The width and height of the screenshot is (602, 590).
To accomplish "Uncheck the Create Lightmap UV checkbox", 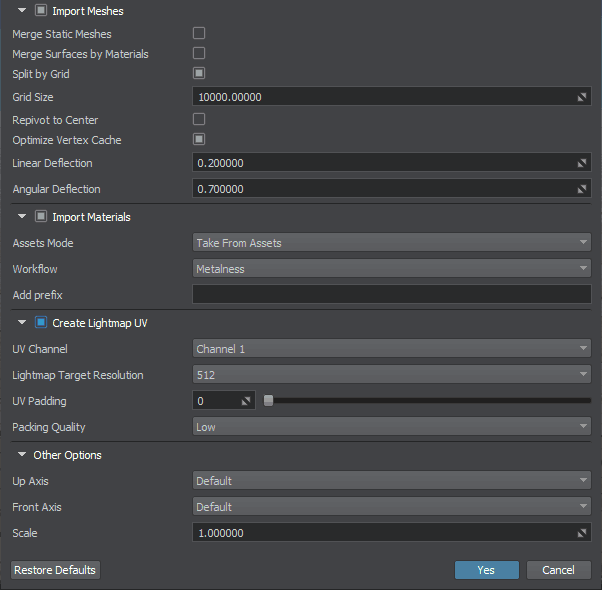I will pos(41,323).
